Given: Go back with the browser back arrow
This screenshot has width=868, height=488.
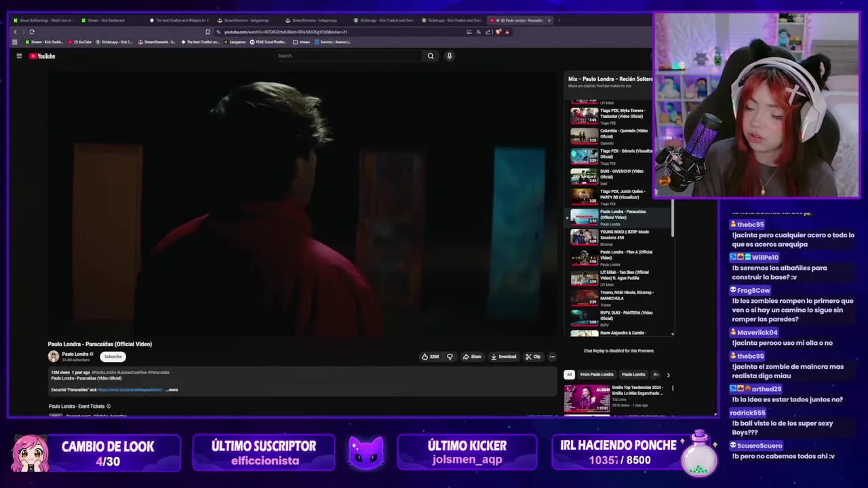Looking at the screenshot, I should pos(15,32).
